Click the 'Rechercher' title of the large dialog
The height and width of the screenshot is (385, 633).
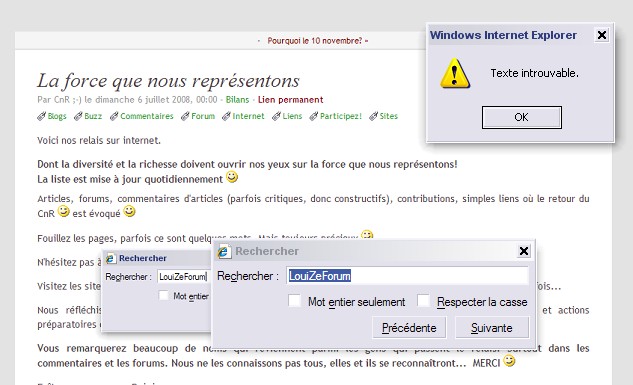coord(267,251)
